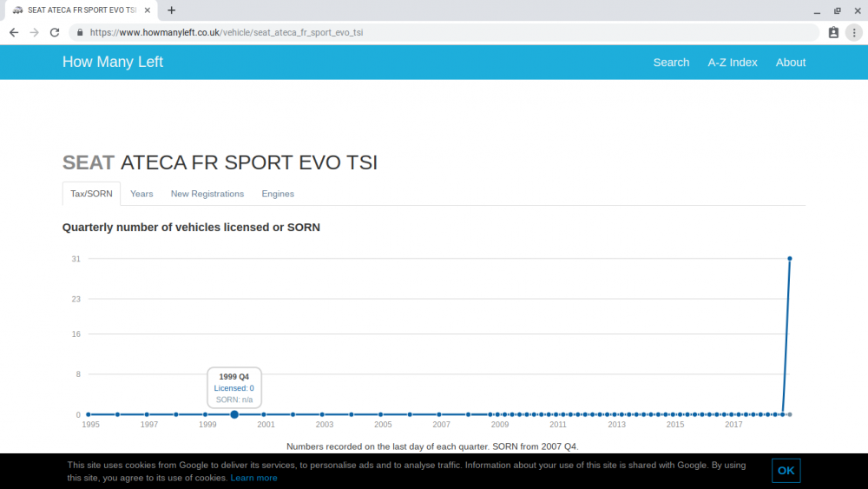Open the About page
868x489 pixels.
[791, 63]
